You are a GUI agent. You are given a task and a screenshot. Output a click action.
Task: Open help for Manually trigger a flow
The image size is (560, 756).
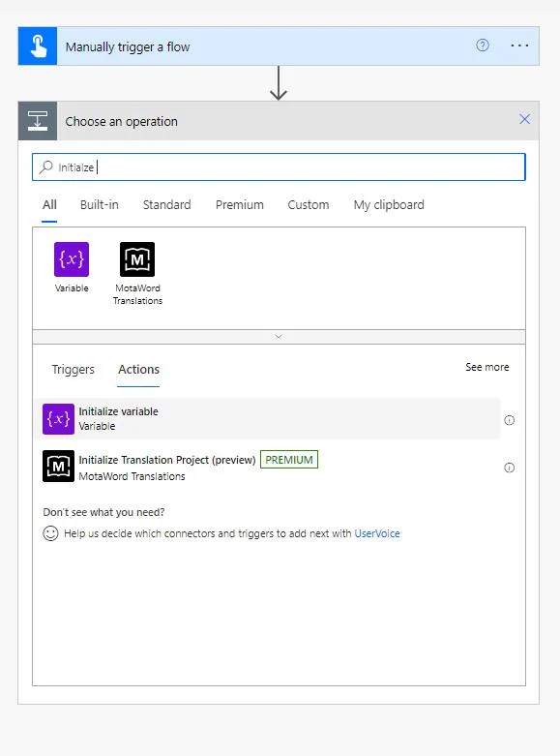click(x=483, y=45)
